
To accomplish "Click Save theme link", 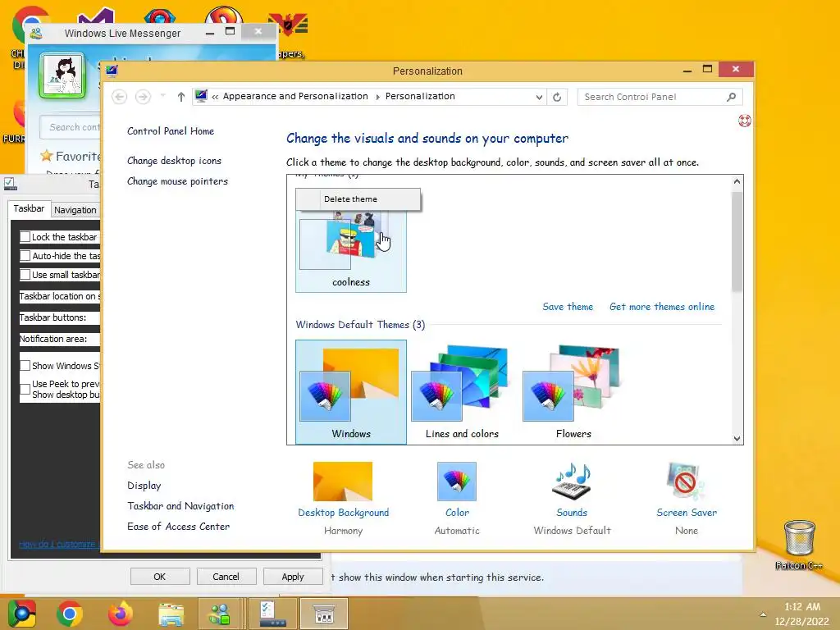I will tap(568, 307).
